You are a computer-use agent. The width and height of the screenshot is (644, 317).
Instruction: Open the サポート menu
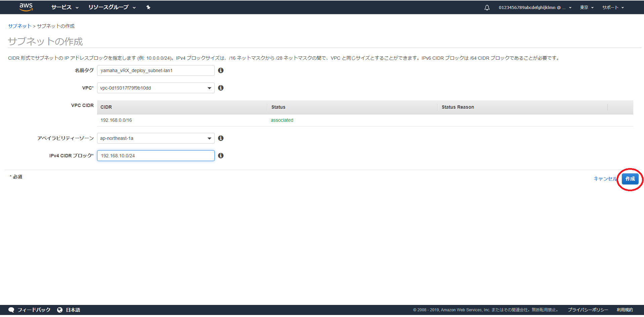613,7
